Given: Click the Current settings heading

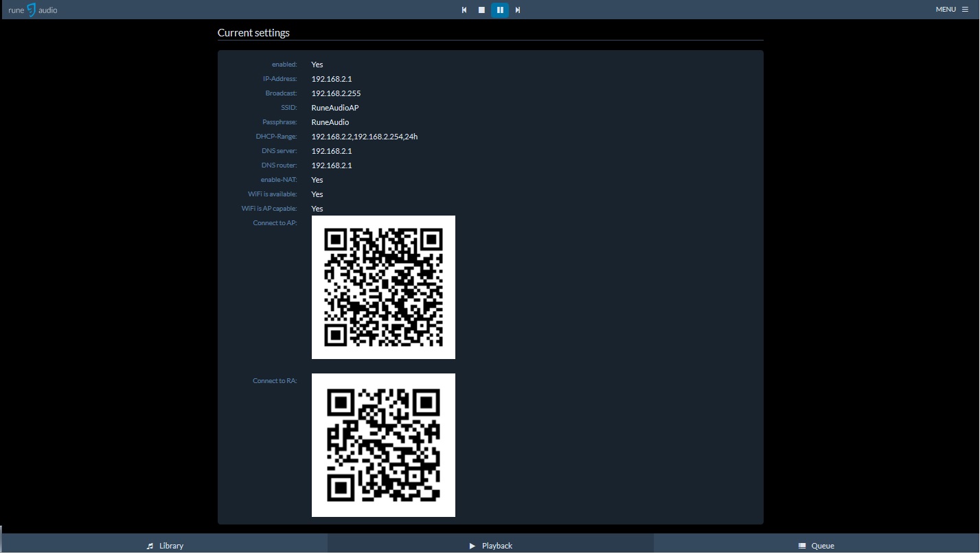Looking at the screenshot, I should pos(253,33).
